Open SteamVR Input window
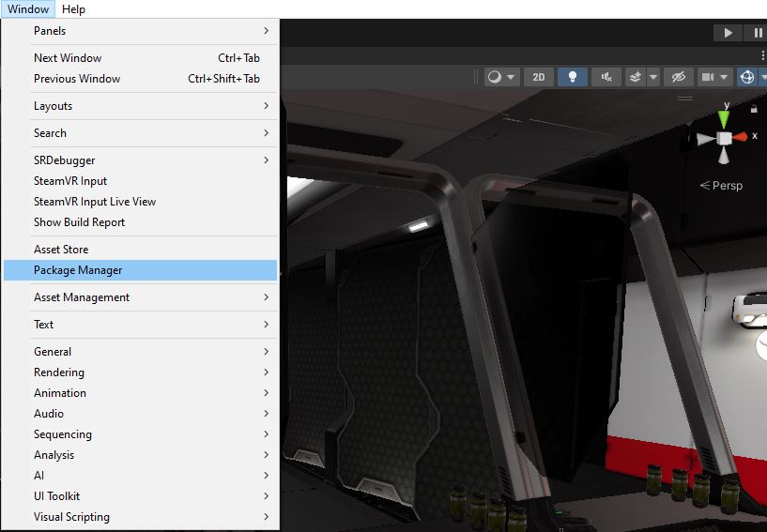767x532 pixels. 141,181
